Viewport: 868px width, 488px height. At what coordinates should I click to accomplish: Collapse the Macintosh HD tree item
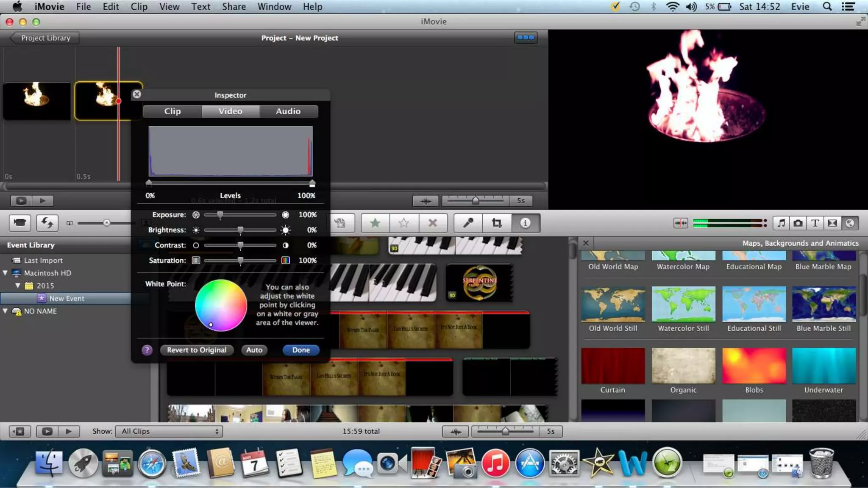5,273
